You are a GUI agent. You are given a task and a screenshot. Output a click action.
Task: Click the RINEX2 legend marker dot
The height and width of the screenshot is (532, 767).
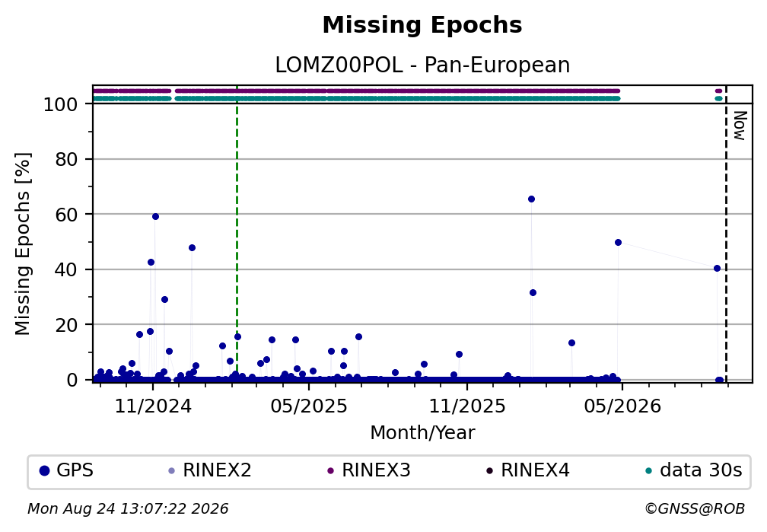(171, 471)
